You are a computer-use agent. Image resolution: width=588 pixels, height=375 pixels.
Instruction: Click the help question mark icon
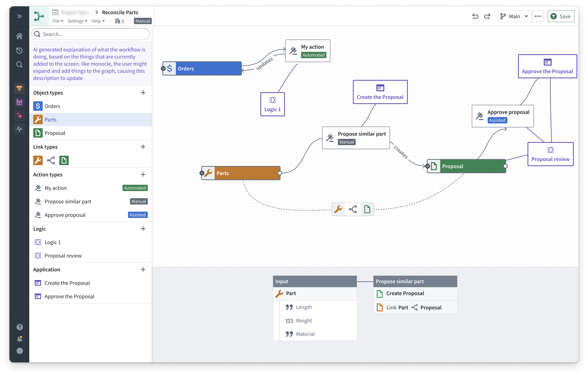click(x=20, y=327)
